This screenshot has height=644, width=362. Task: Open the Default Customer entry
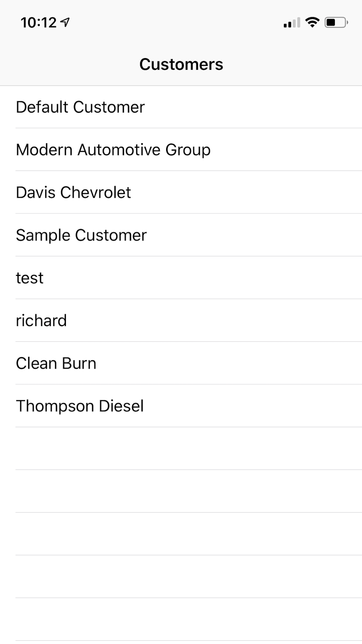point(80,107)
